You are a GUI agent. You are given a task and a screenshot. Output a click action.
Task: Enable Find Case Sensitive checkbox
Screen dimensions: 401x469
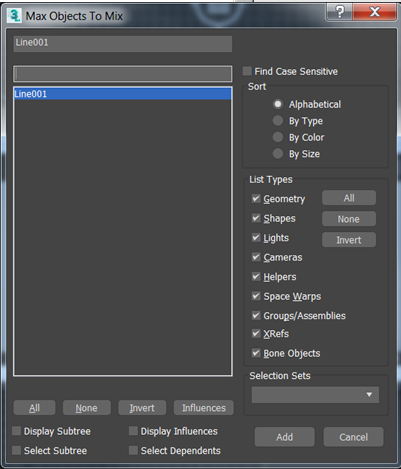[x=247, y=71]
